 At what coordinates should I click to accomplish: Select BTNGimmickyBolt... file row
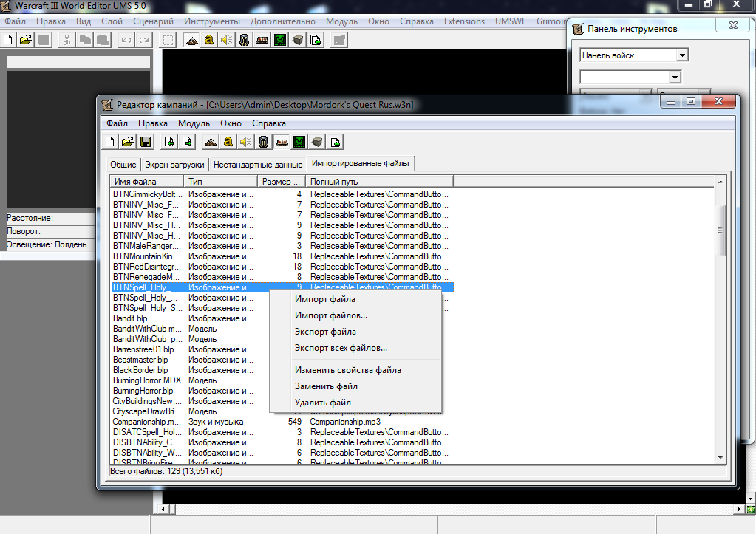pos(282,194)
